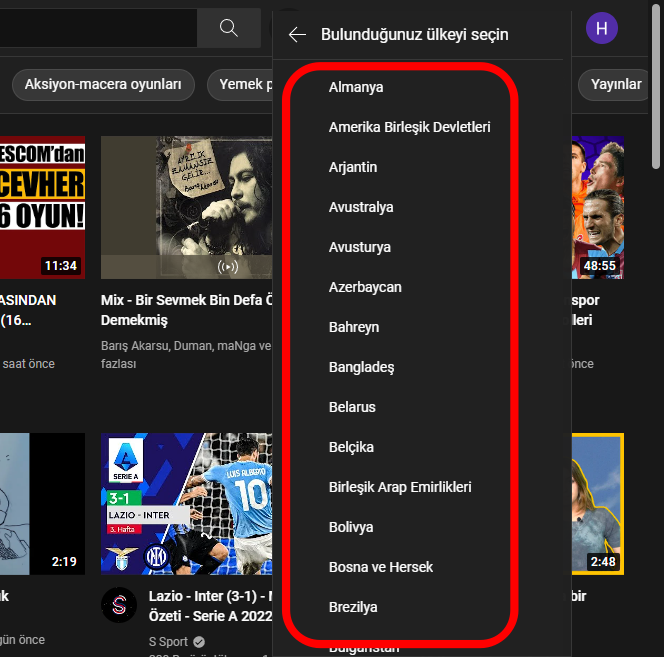Select Almanya from country list
Screen dimensions: 664x657
click(x=356, y=87)
